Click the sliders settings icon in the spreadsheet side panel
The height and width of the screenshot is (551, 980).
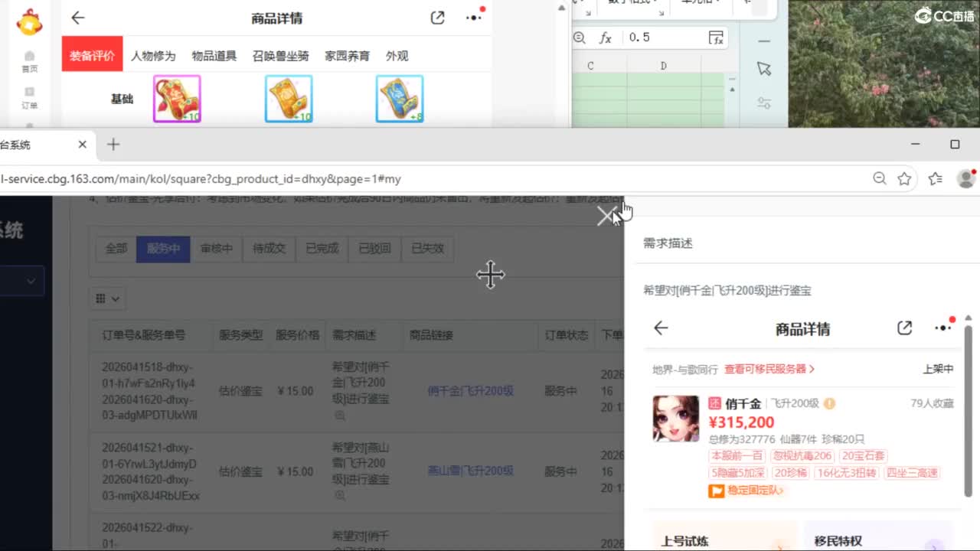[764, 103]
